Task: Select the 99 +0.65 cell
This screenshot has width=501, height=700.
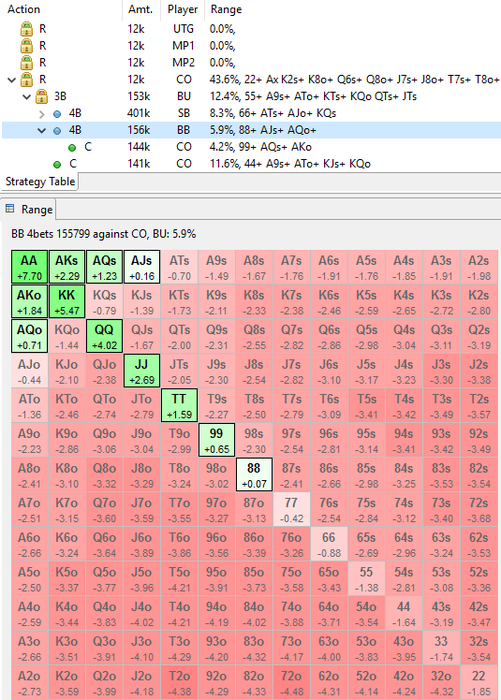Action: (x=217, y=440)
